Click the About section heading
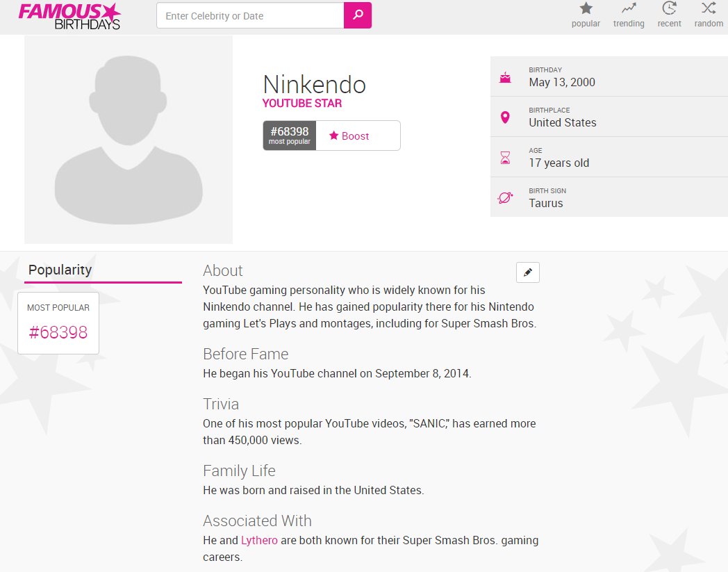This screenshot has width=728, height=572. click(x=223, y=270)
